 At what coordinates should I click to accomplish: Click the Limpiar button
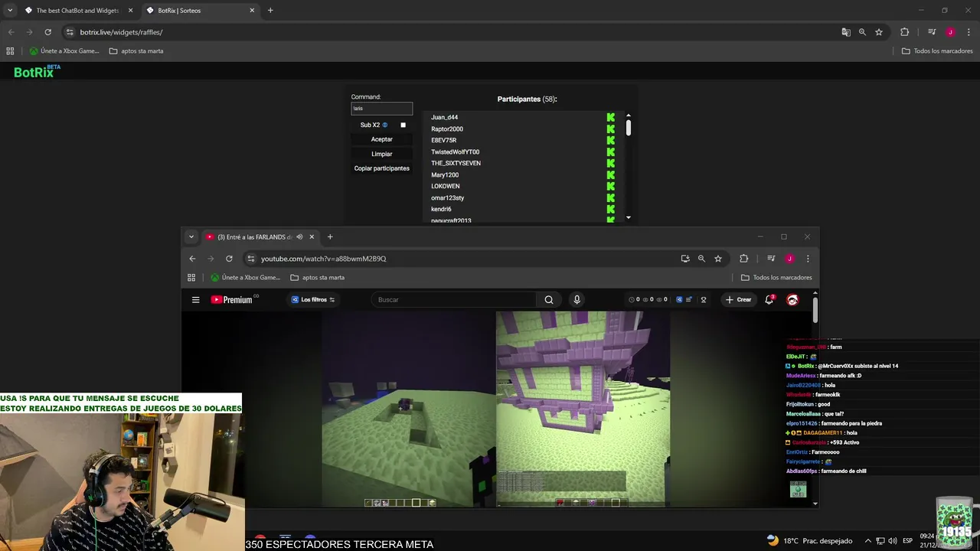pos(381,154)
